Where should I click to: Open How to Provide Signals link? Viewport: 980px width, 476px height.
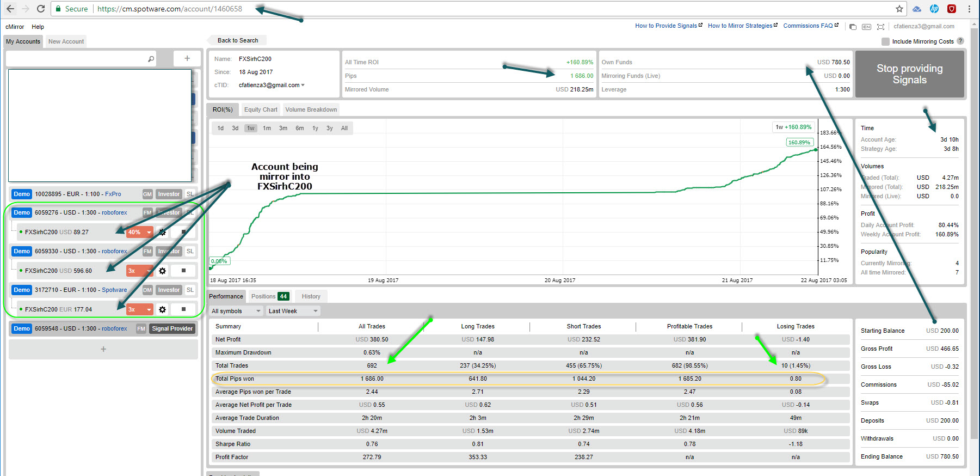669,26
